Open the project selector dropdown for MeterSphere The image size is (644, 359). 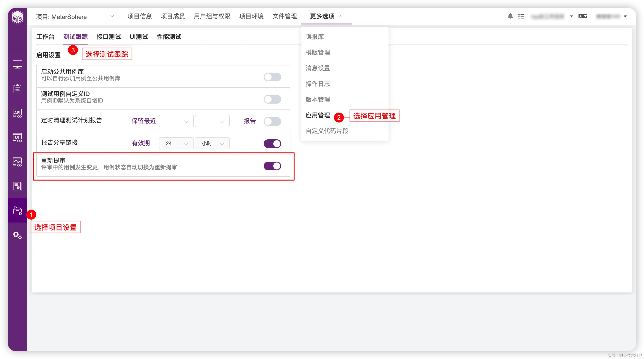(x=112, y=17)
